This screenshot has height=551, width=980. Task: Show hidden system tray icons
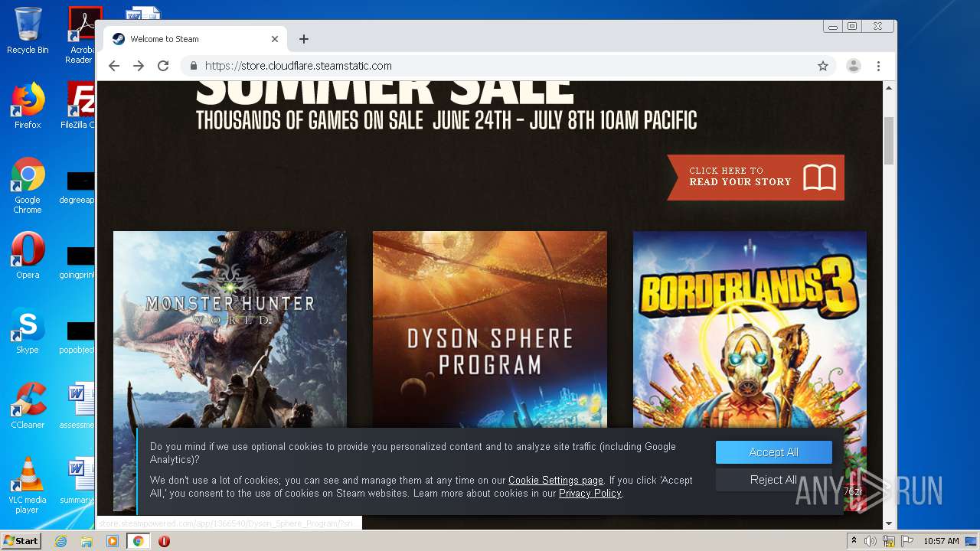(854, 541)
